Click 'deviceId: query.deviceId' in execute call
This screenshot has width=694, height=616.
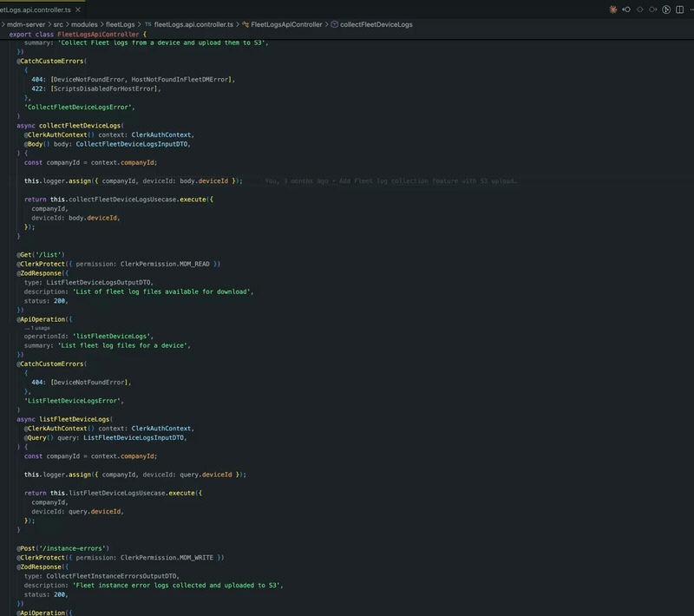click(77, 512)
